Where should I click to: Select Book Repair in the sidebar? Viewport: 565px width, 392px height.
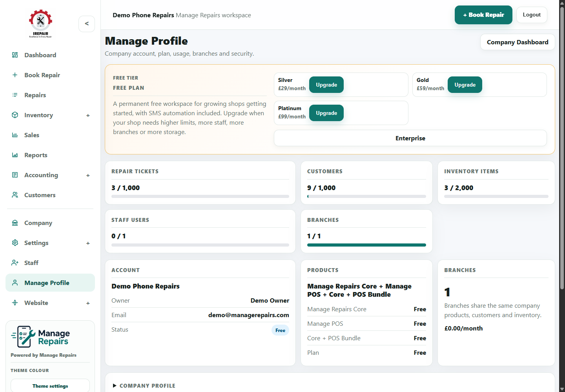point(50,75)
